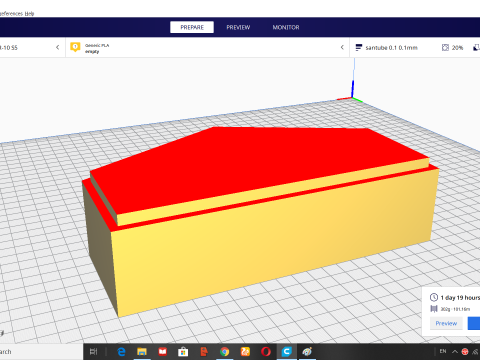Screen dimensions: 480x360
Task: Open File Explorer from the taskbar
Action: (142, 352)
